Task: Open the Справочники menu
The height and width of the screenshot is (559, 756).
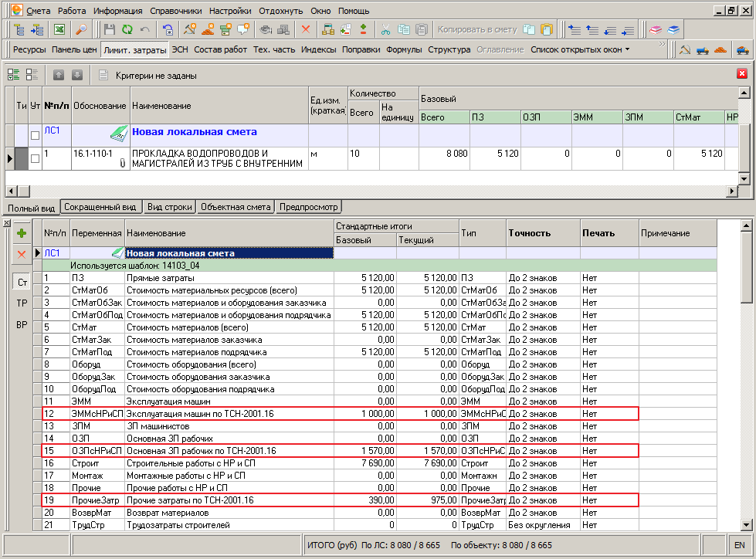Action: coord(176,11)
